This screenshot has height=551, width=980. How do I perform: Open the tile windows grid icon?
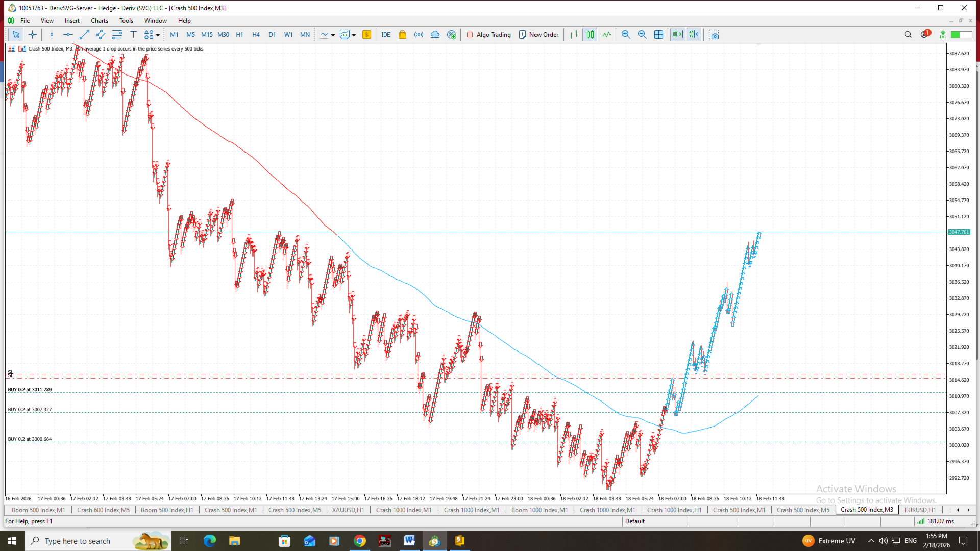click(x=659, y=35)
